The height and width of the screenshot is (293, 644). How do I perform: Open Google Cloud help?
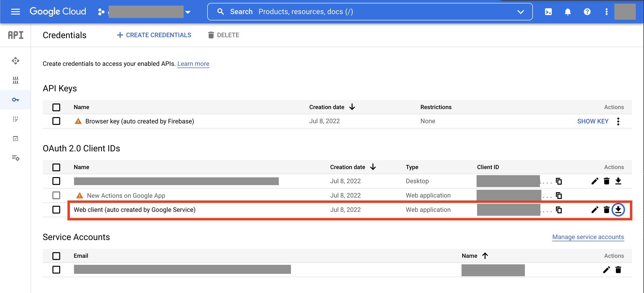point(587,11)
